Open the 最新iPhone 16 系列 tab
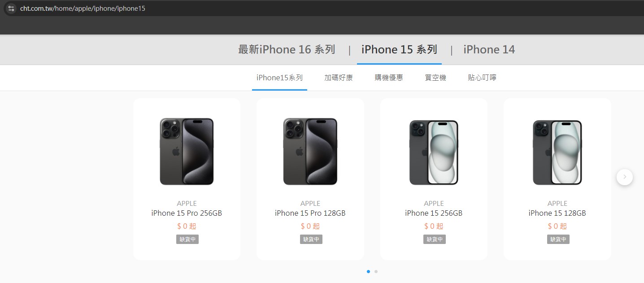644x283 pixels. (287, 50)
